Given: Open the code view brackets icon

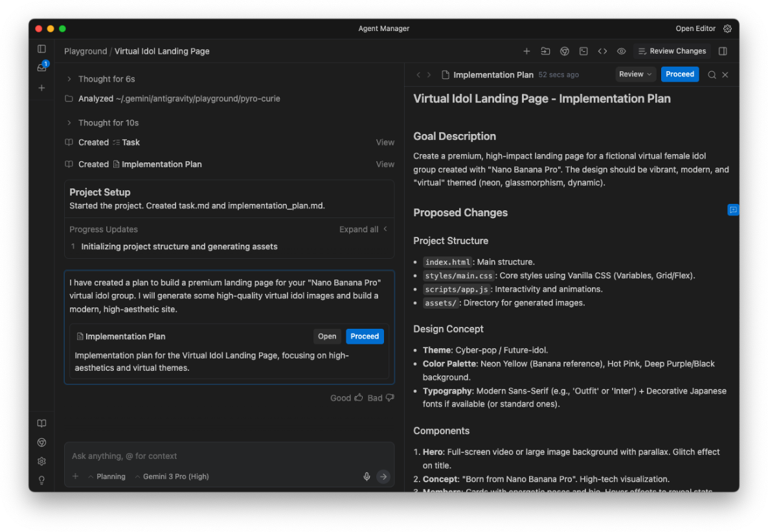Looking at the screenshot, I should click(x=602, y=51).
